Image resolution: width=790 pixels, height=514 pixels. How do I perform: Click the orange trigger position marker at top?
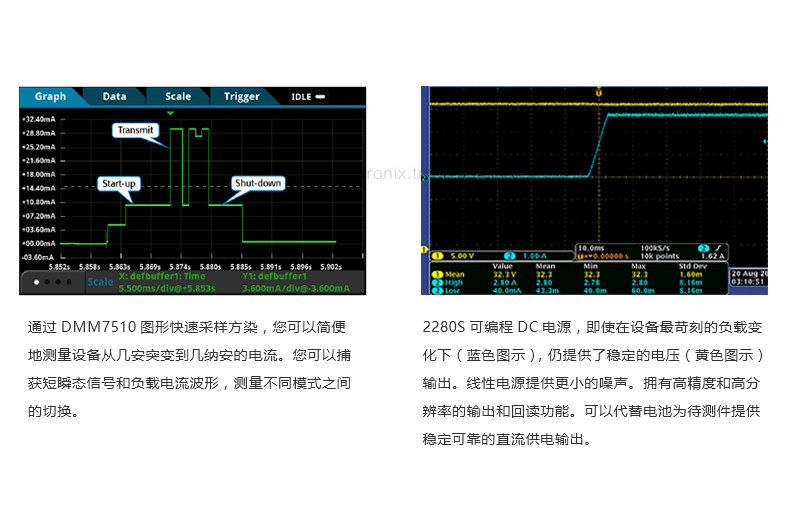tap(599, 92)
